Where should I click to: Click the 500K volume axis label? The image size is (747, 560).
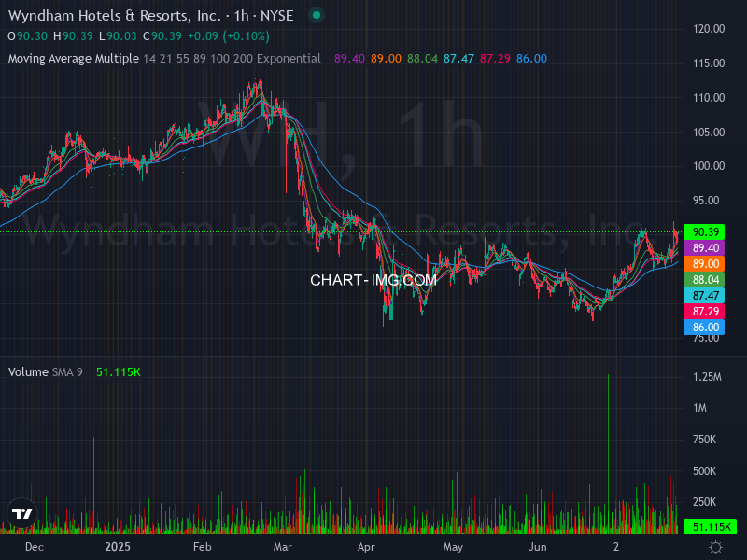click(704, 471)
